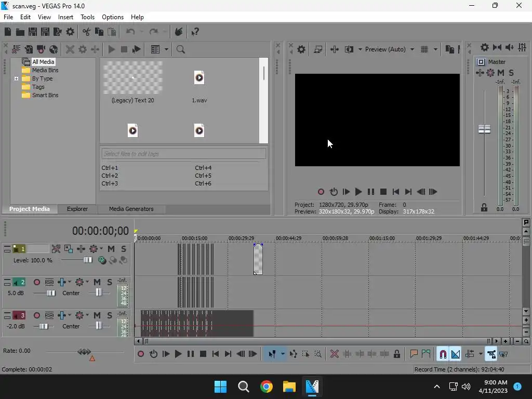
Task: Select the 1.wav media file
Action: 199,78
